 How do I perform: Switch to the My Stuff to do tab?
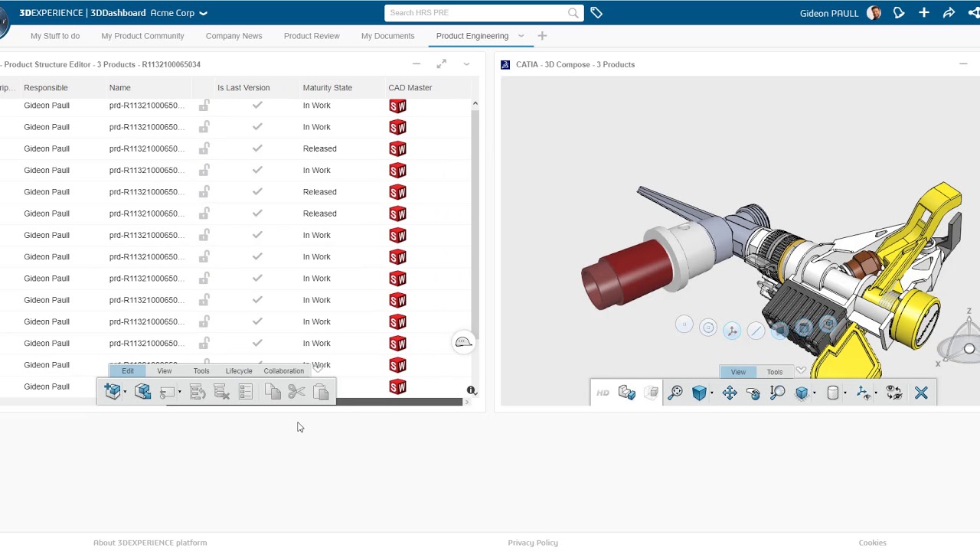tap(55, 36)
